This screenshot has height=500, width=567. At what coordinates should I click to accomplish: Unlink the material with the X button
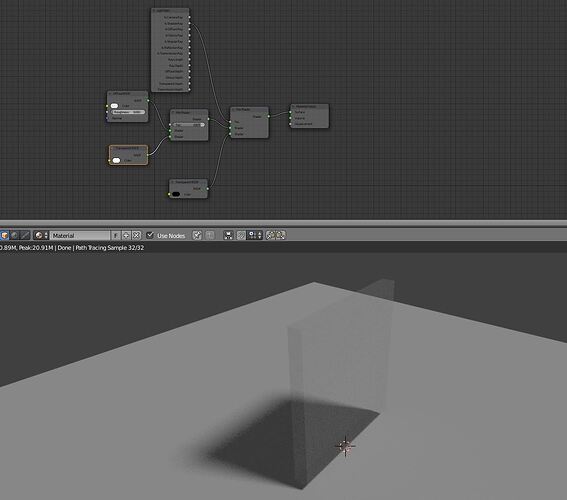pos(136,235)
